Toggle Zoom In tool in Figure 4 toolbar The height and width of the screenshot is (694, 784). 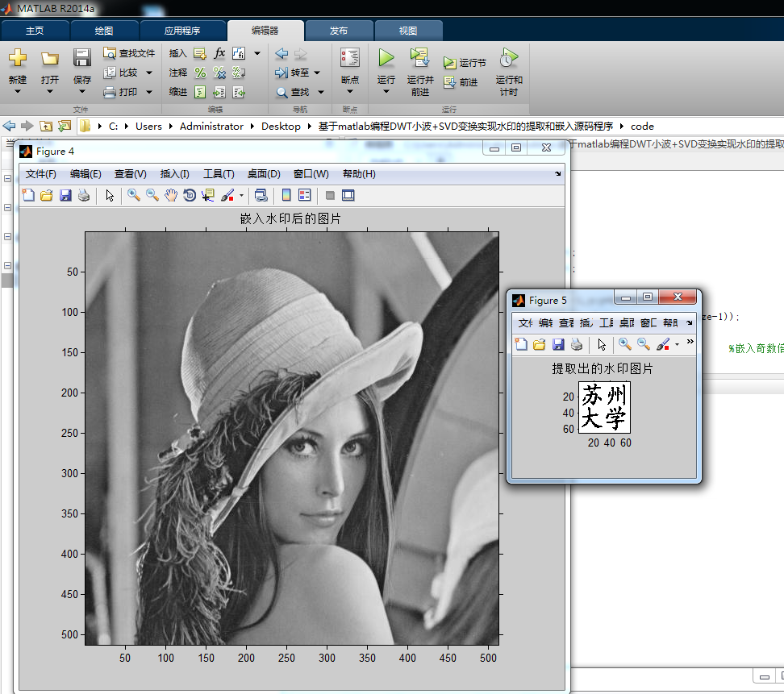coord(134,195)
